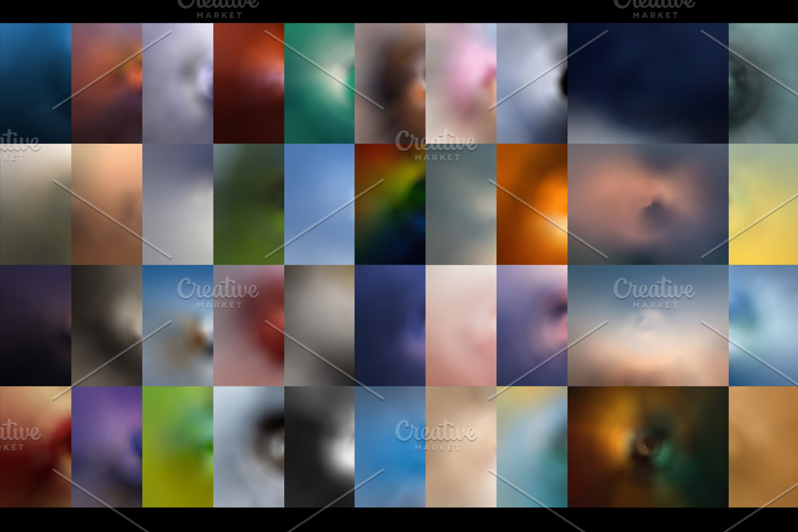Choose the grey-green eye thumbnail in top row
The height and width of the screenshot is (532, 798).
pos(763,83)
